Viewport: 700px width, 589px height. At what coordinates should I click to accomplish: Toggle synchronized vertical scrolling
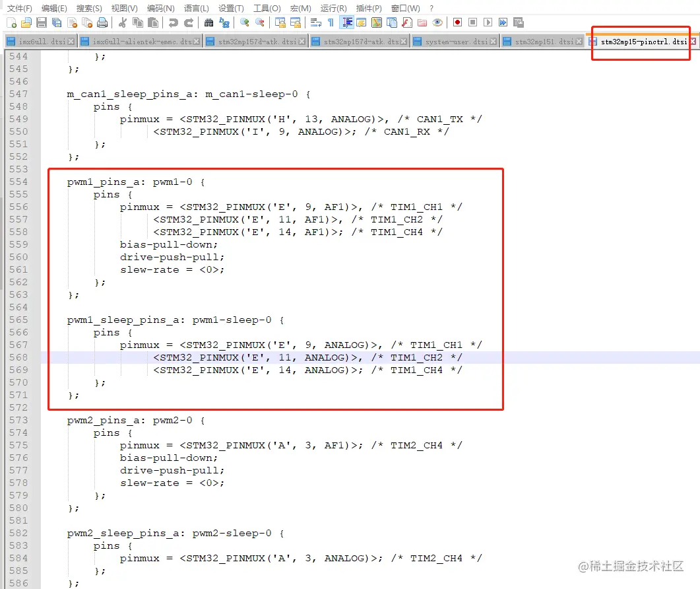point(280,22)
